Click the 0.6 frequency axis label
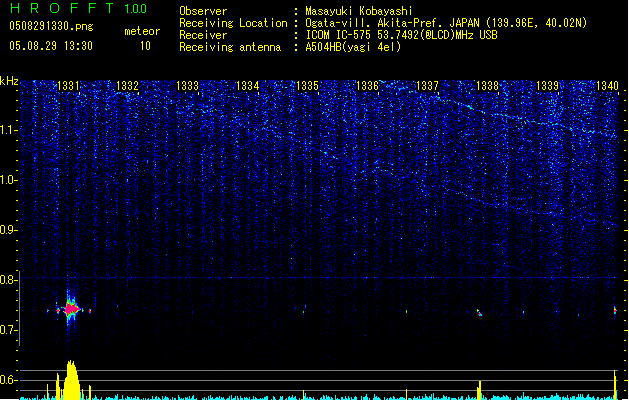This screenshot has height=400, width=629. pyautogui.click(x=9, y=380)
